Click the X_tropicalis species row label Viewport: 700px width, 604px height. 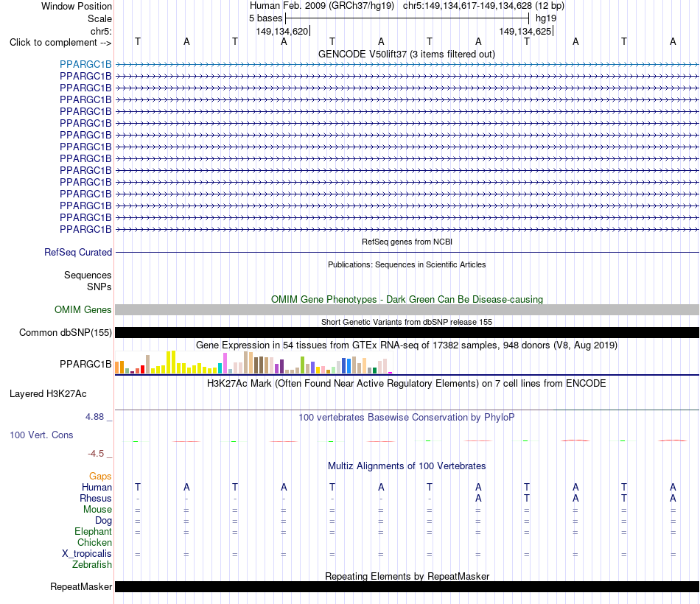click(87, 554)
